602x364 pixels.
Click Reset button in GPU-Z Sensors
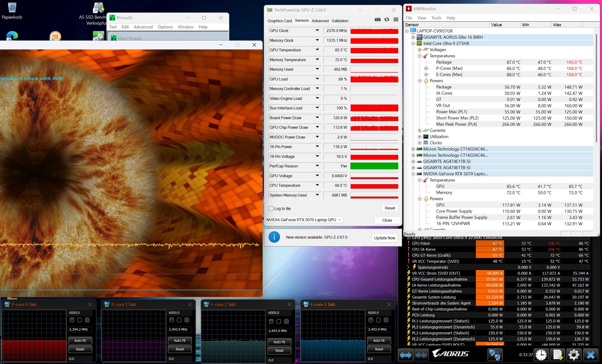point(390,208)
